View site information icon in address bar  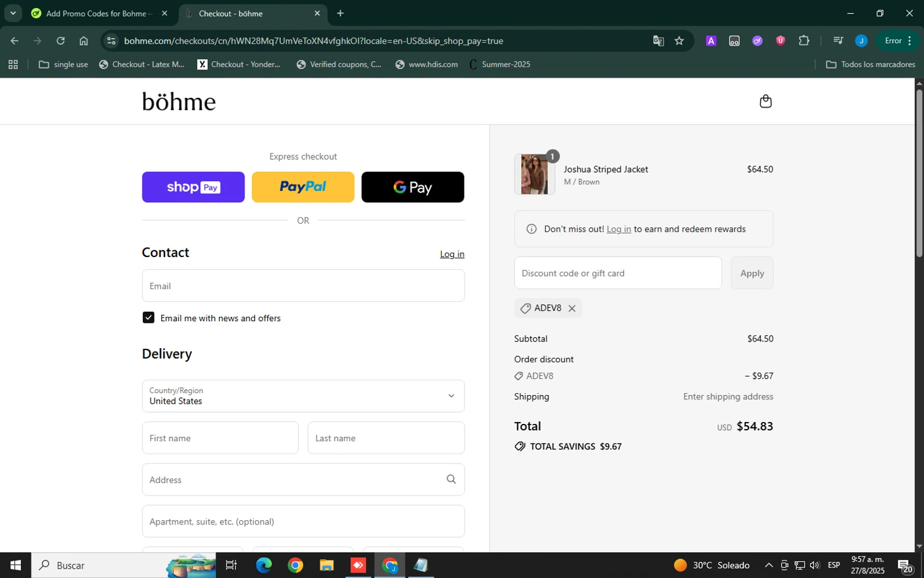tap(111, 41)
